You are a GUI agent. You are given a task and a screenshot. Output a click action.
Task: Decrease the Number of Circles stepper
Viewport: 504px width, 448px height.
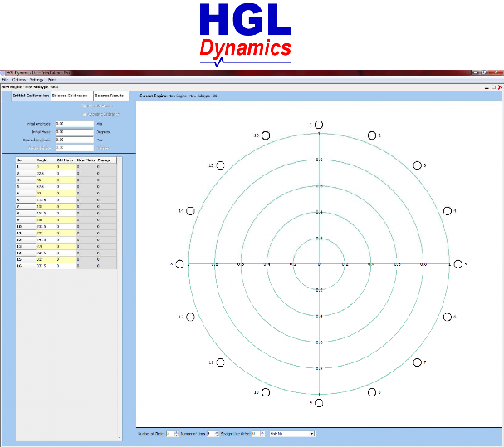click(177, 436)
